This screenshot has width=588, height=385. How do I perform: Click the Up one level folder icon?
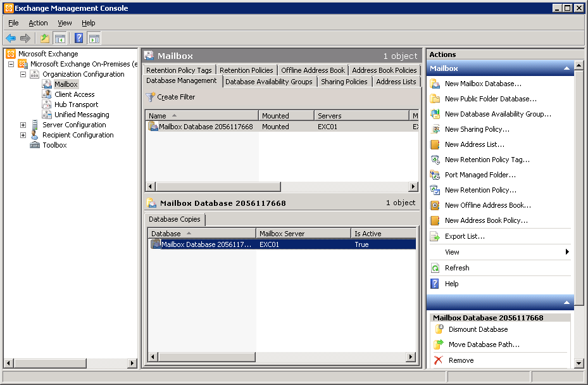(x=45, y=38)
